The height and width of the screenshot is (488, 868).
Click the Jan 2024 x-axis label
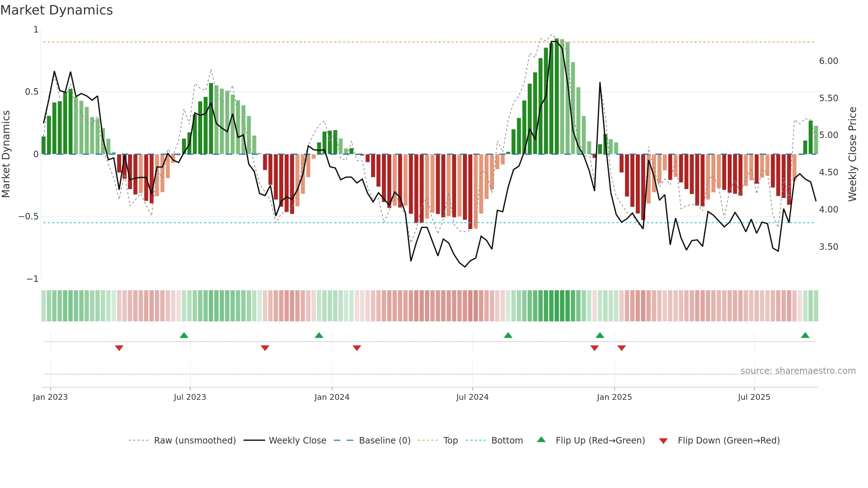pos(332,397)
